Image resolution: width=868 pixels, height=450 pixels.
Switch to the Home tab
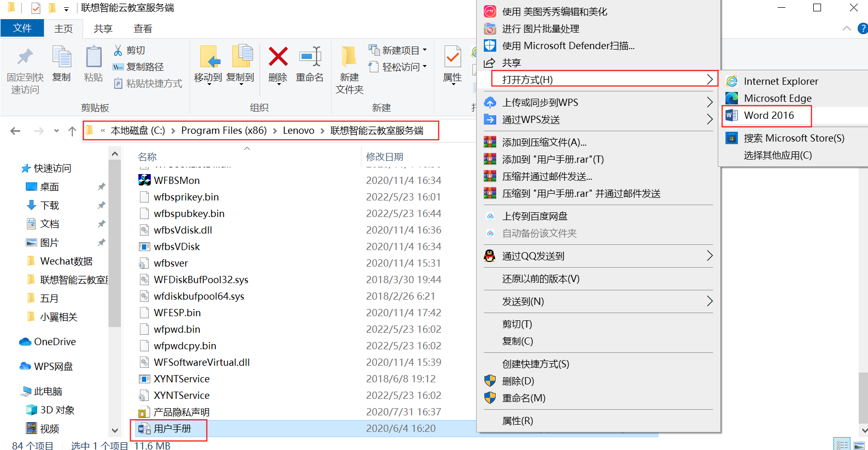pos(64,29)
